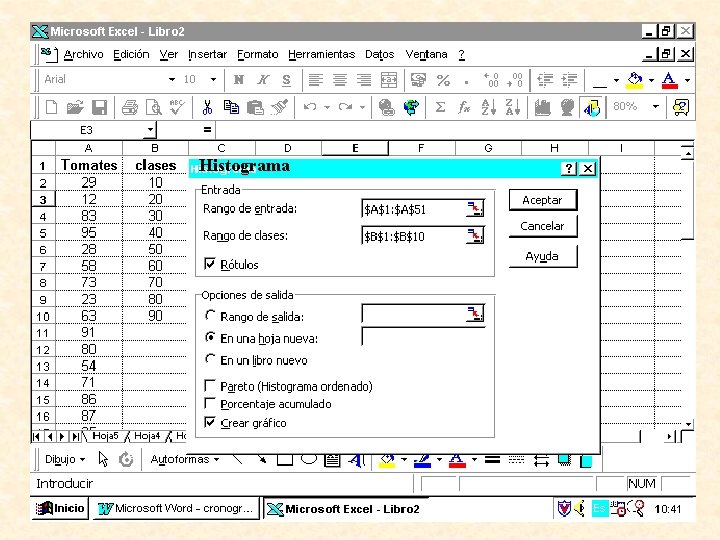Click Cancelar in Histograma dialog
Screen dimensions: 720x540
543,226
